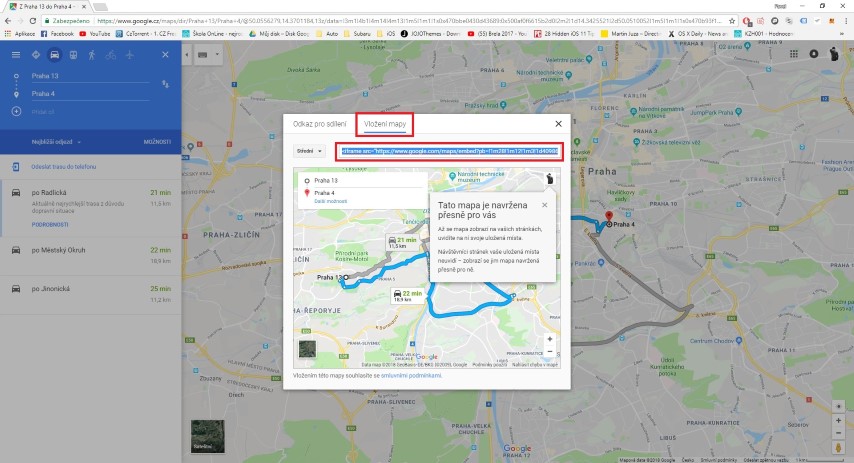Screen dimensions: 854x463
Task: Open Subaru bookmarks folder
Action: coord(357,34)
